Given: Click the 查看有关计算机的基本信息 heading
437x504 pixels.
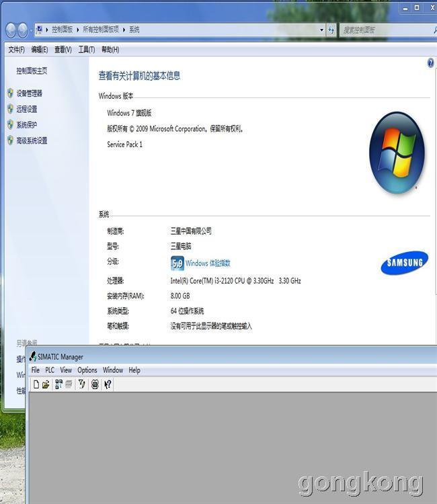Looking at the screenshot, I should (x=139, y=76).
